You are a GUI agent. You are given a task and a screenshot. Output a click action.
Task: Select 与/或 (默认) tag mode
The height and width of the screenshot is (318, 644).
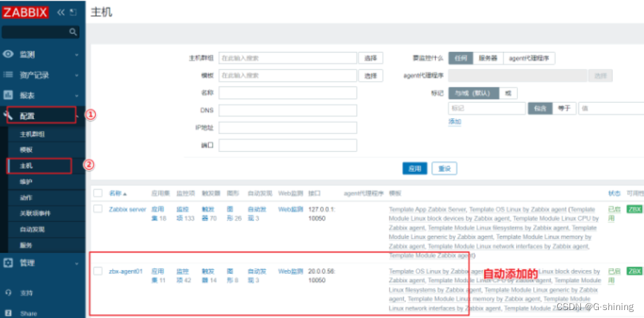[474, 93]
